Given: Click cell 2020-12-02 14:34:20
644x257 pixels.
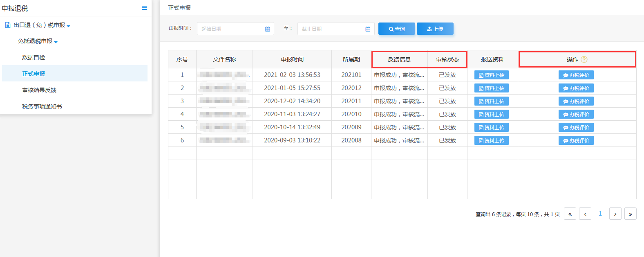Looking at the screenshot, I should 292,101.
